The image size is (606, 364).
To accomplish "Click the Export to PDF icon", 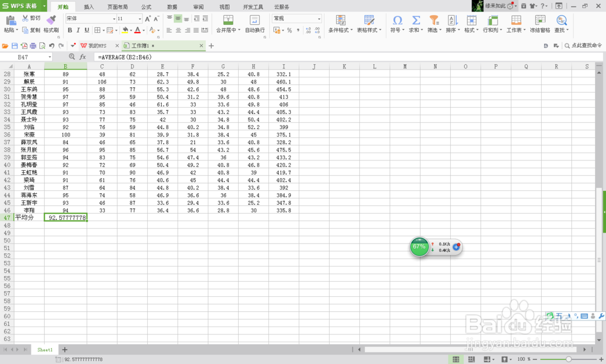I will (x=24, y=45).
